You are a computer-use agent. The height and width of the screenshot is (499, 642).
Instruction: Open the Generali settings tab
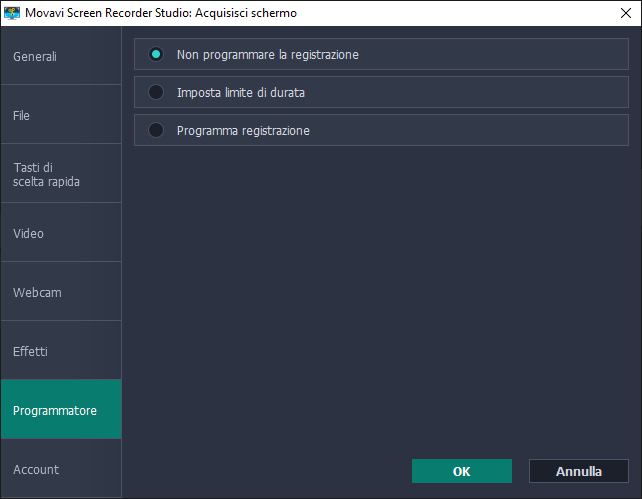click(x=60, y=57)
